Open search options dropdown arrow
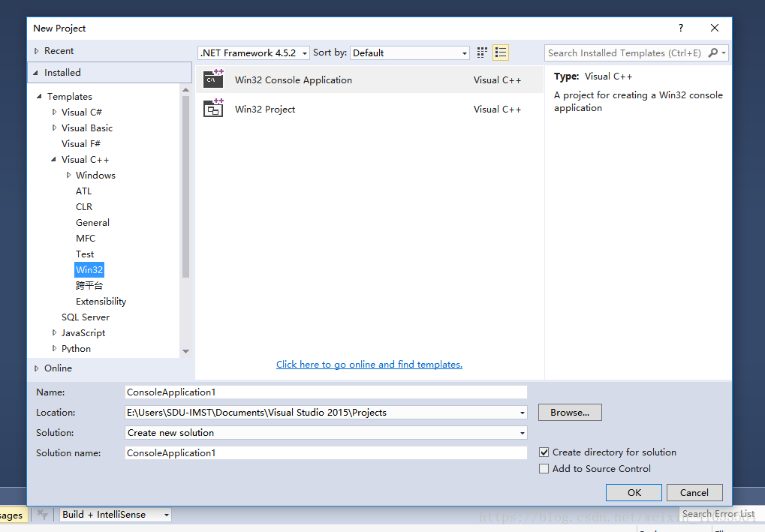Viewport: 765px width, 532px height. tap(724, 53)
